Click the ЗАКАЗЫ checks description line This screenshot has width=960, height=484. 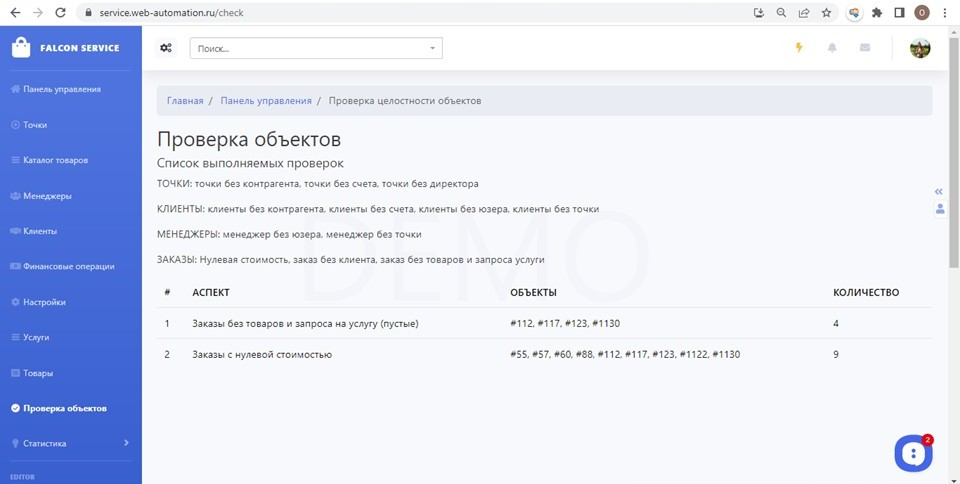click(351, 259)
